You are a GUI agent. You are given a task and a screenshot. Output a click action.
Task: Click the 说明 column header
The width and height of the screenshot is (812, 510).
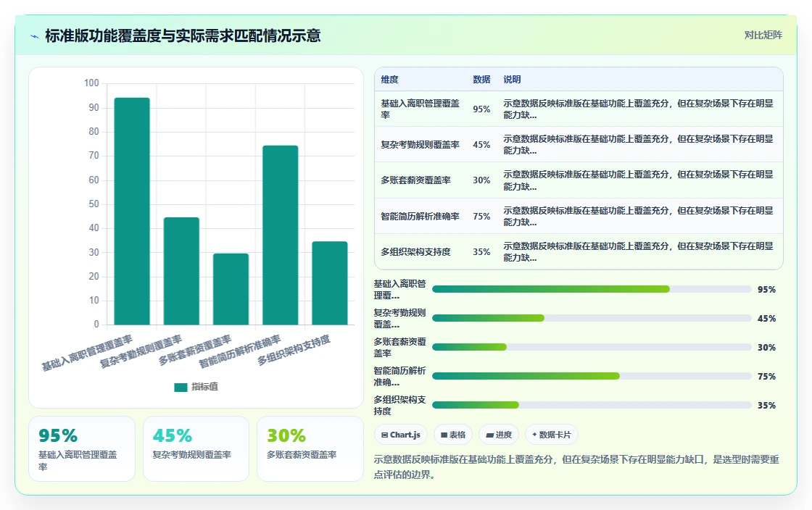[x=512, y=80]
